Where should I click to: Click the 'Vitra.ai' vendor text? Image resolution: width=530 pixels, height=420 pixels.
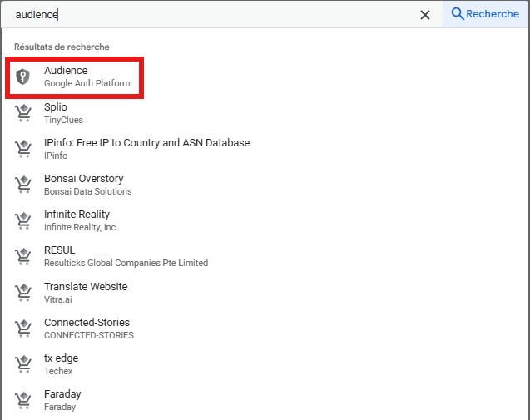pos(57,299)
